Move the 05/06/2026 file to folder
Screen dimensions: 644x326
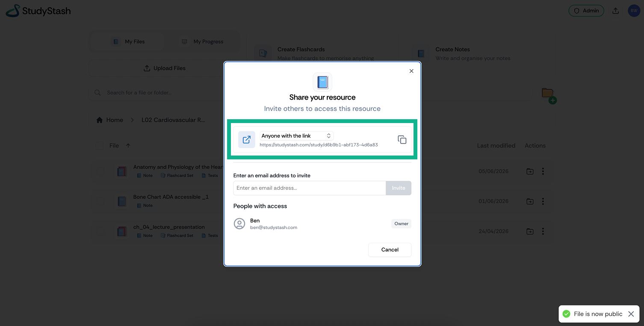click(530, 171)
